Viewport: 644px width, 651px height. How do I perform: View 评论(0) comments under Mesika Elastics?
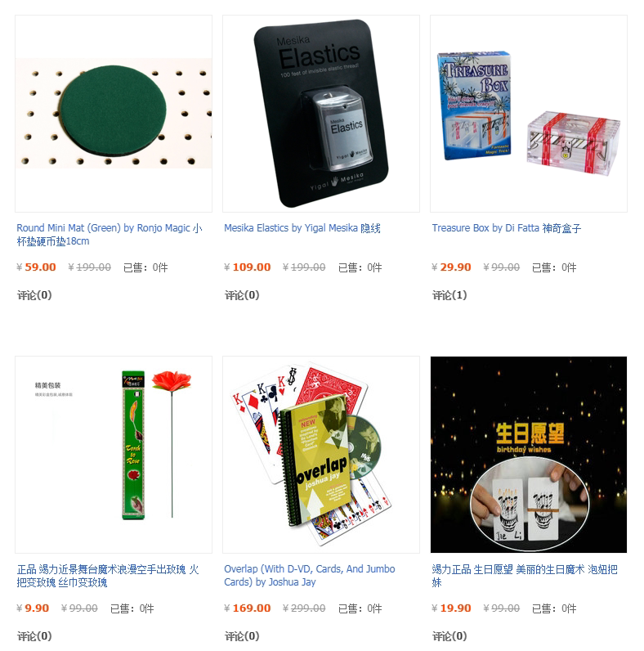242,295
